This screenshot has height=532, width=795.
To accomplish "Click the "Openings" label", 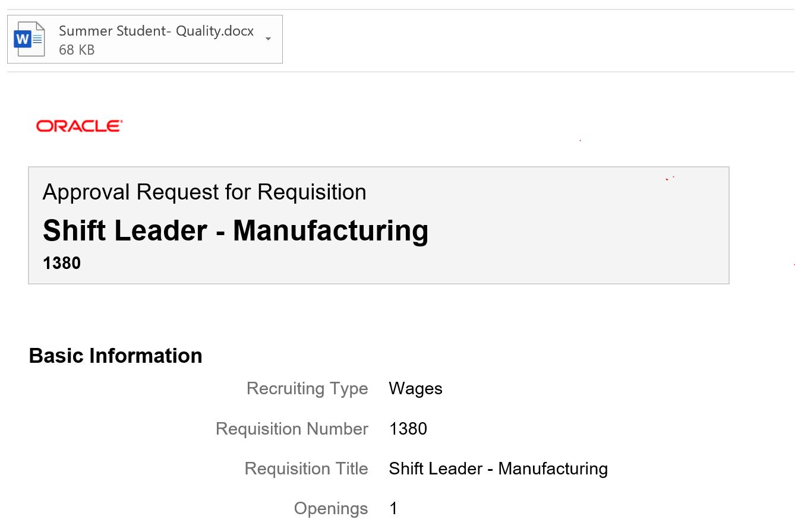I will (331, 508).
